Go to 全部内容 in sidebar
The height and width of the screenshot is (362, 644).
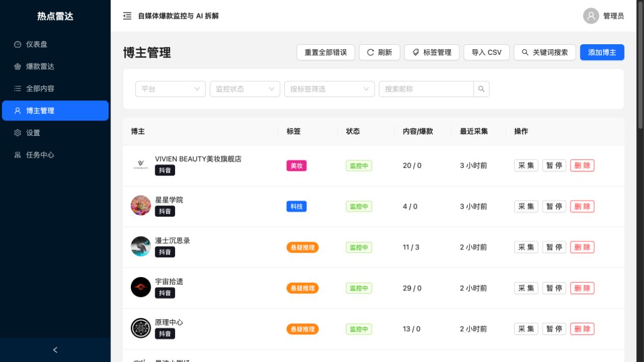55,88
